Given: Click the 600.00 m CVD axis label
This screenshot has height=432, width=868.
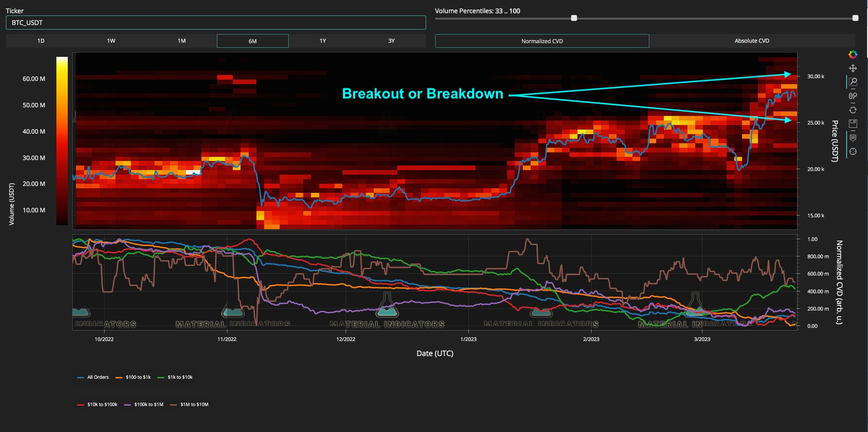Looking at the screenshot, I should tap(818, 274).
